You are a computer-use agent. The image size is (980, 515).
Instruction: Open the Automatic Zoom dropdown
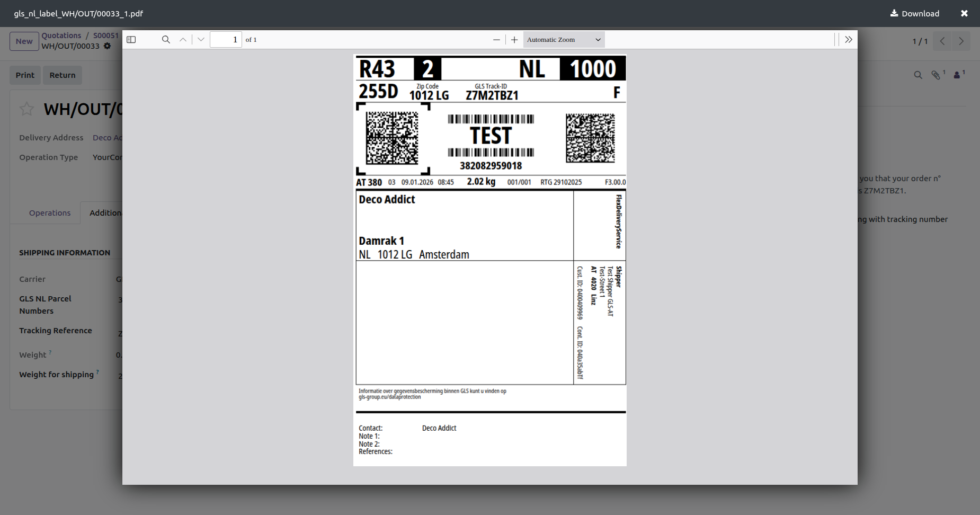coord(564,40)
